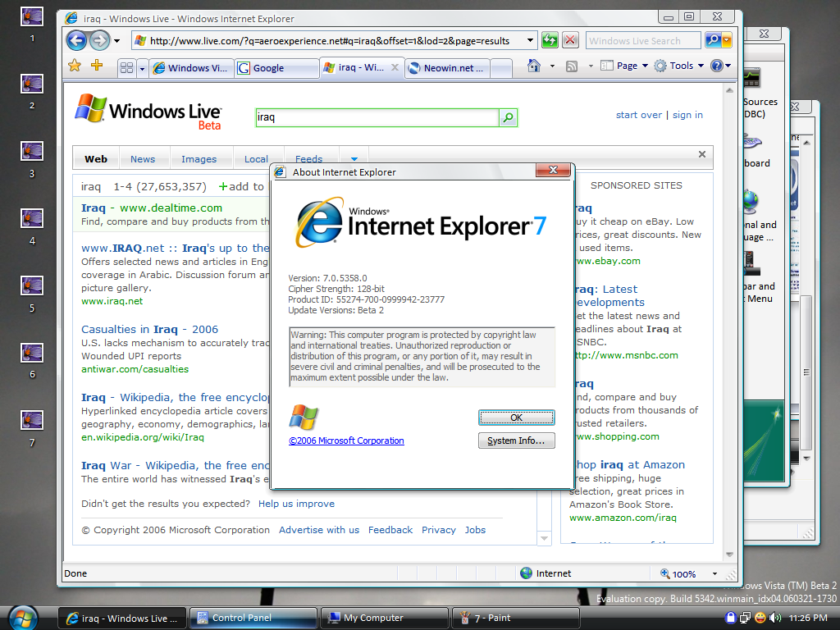Add to Favorites with the plus icon
Image resolution: width=840 pixels, height=630 pixels.
click(x=97, y=66)
